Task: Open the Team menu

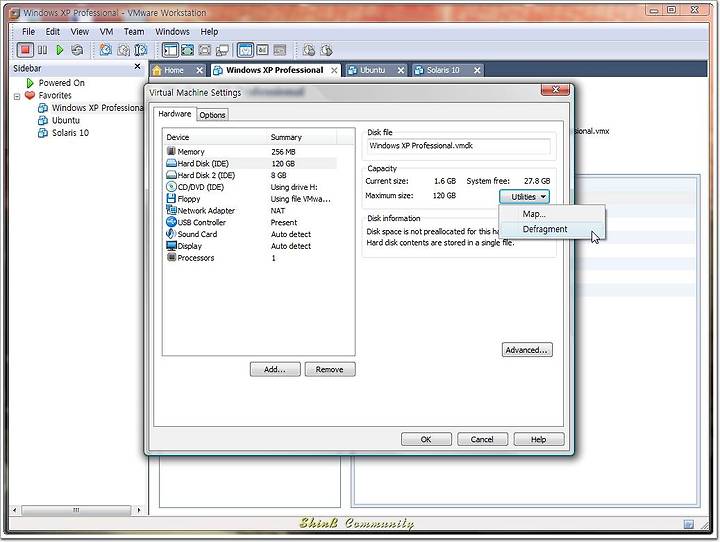Action: [134, 32]
